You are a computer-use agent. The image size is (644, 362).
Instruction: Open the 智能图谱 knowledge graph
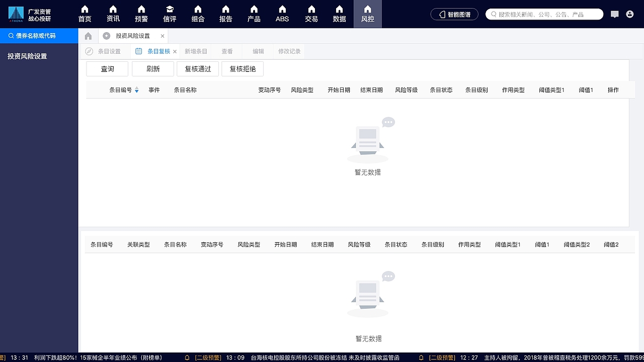[454, 14]
